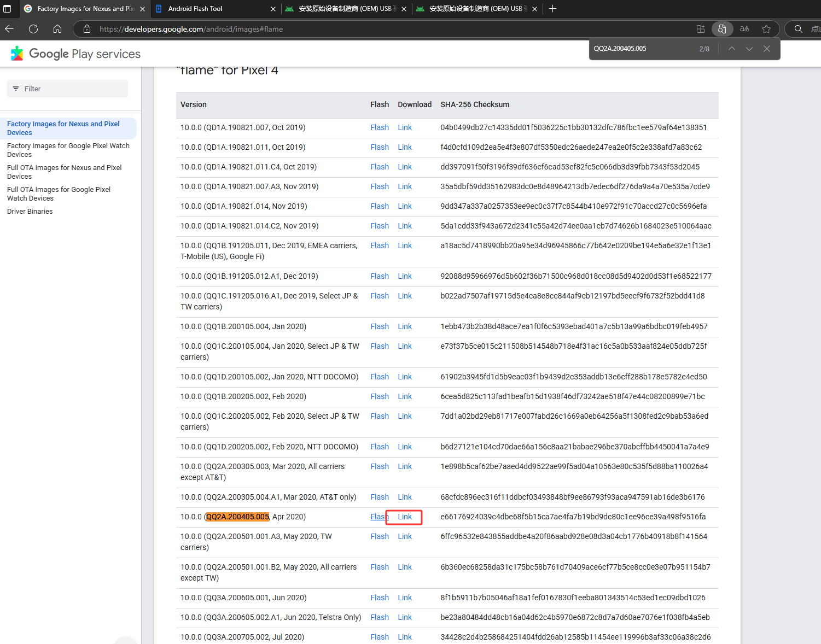
Task: Open Driver Binaries sidebar page
Action: tap(30, 212)
